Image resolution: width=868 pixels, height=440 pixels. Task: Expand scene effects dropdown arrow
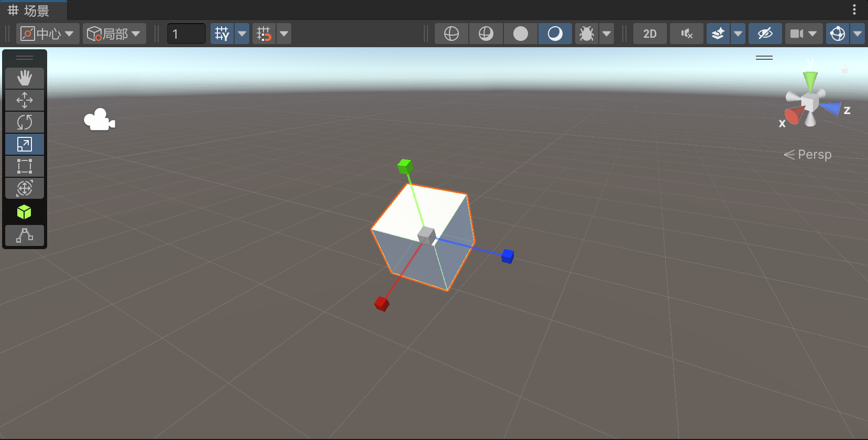pyautogui.click(x=738, y=34)
